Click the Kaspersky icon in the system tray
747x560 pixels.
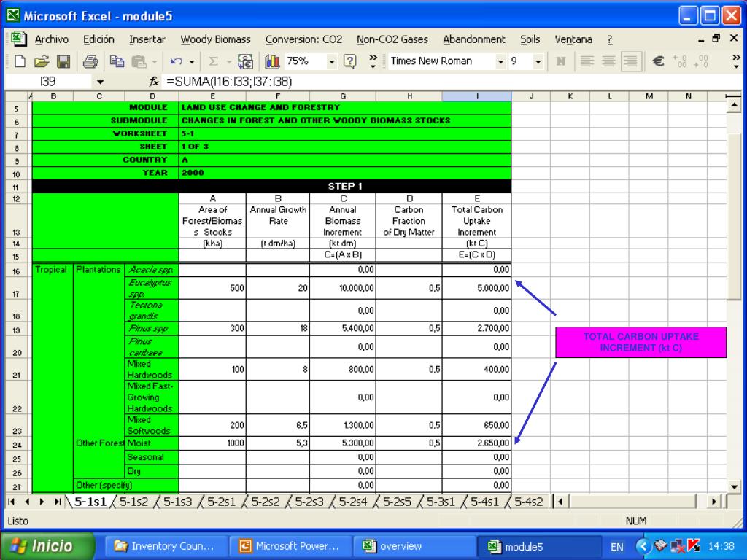click(x=694, y=545)
